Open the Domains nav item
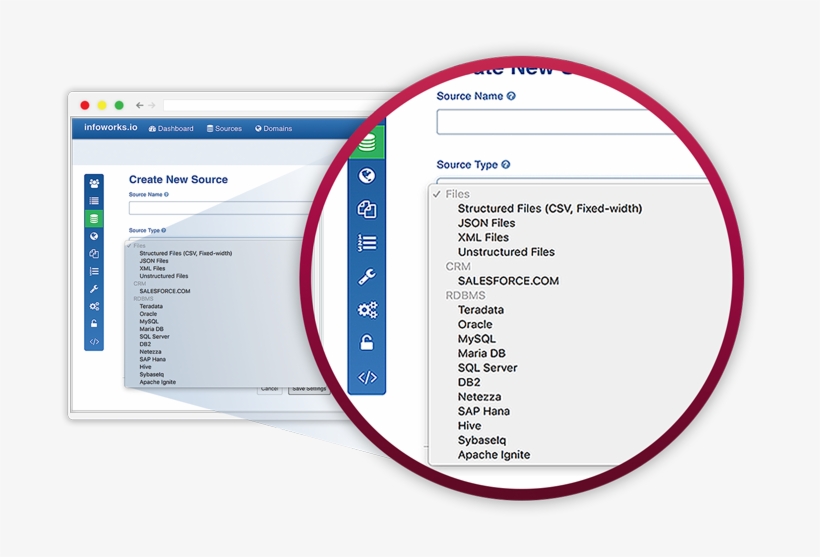The image size is (820, 557). point(274,129)
